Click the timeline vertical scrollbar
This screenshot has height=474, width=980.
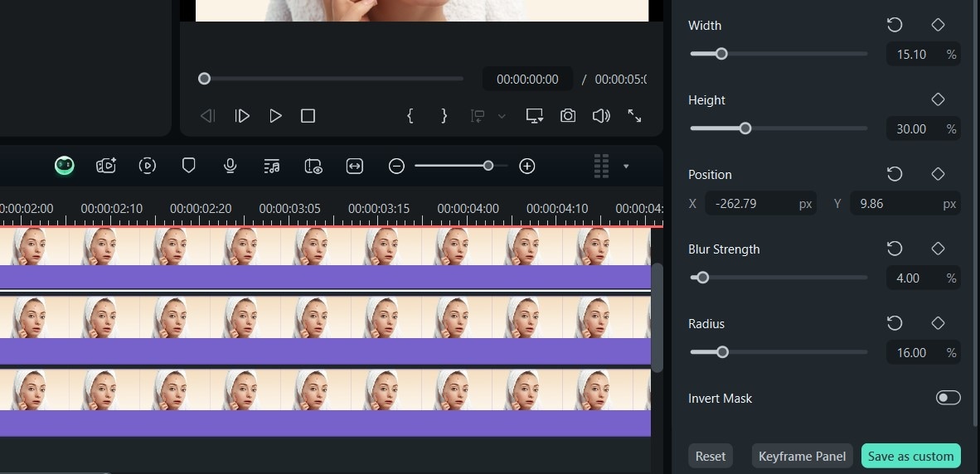point(657,318)
